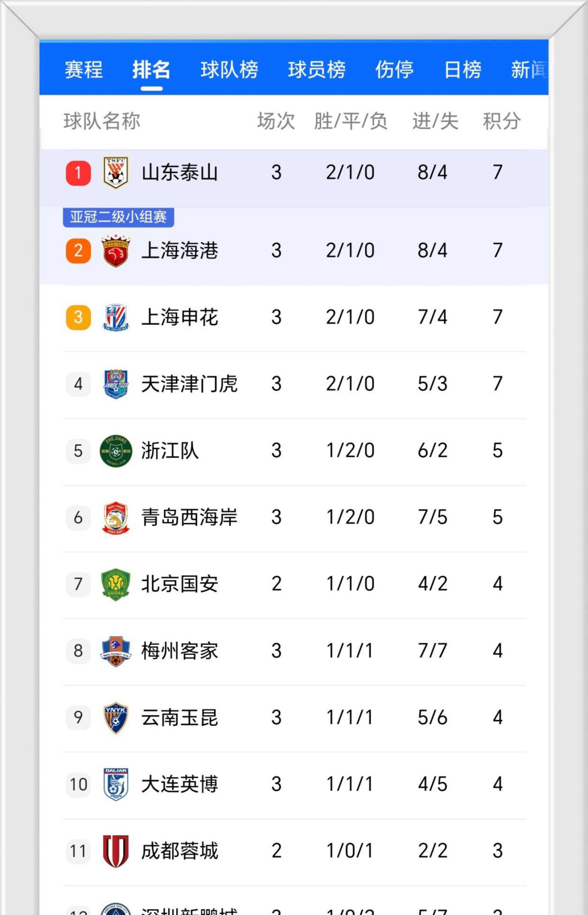Tap the Beijing Guoan team badge

(116, 584)
